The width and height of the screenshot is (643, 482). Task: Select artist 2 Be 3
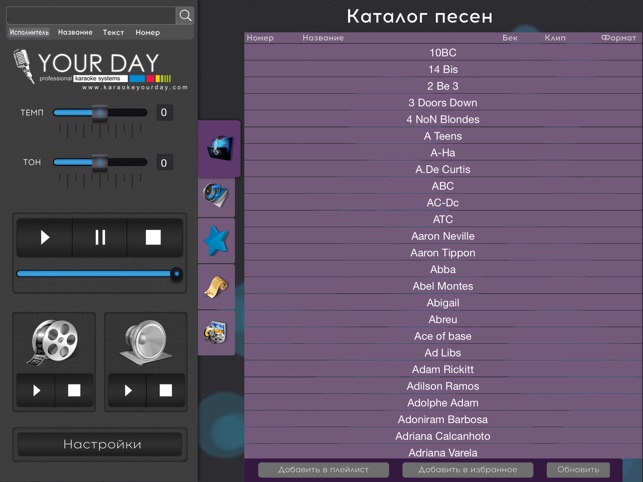click(443, 86)
